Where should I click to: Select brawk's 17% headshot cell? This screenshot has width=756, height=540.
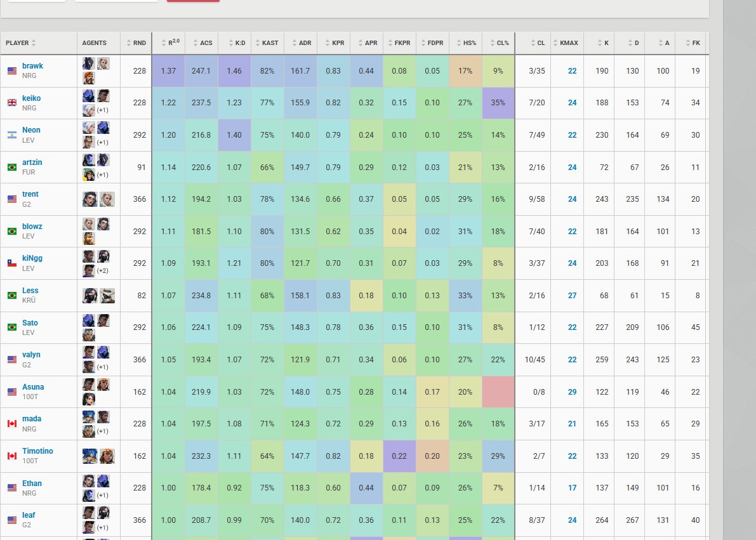[x=465, y=71]
